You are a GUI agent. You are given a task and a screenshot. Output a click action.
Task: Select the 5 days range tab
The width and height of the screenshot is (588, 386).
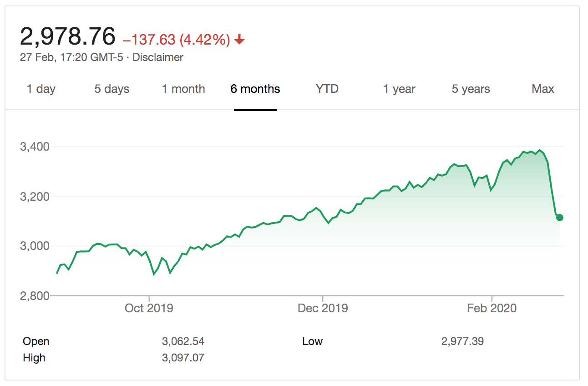112,89
